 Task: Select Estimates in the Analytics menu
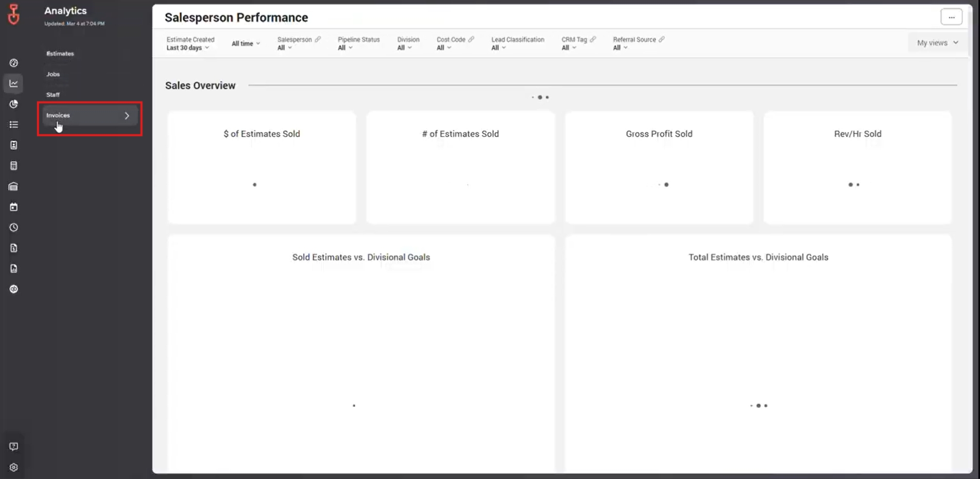pos(60,54)
